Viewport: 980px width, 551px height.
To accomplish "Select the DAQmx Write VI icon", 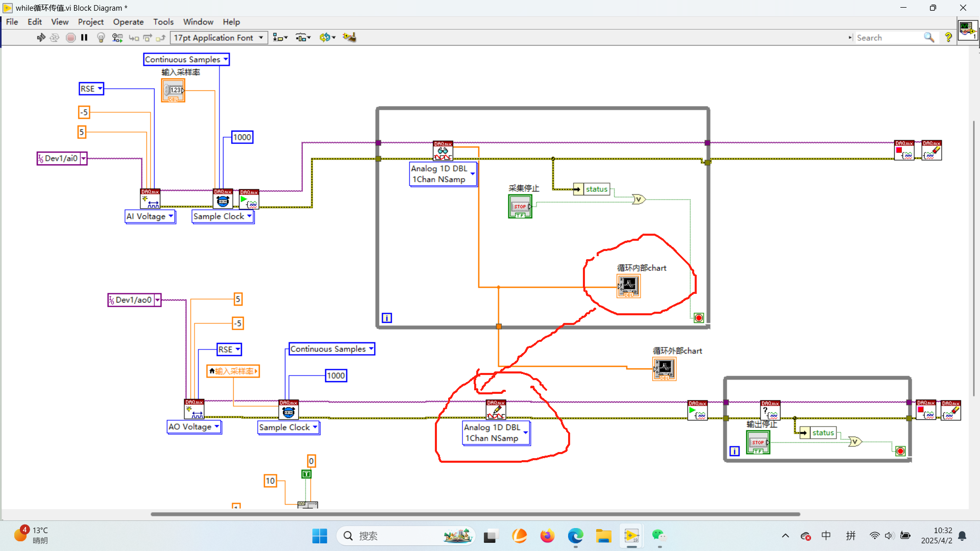I will pyautogui.click(x=496, y=410).
